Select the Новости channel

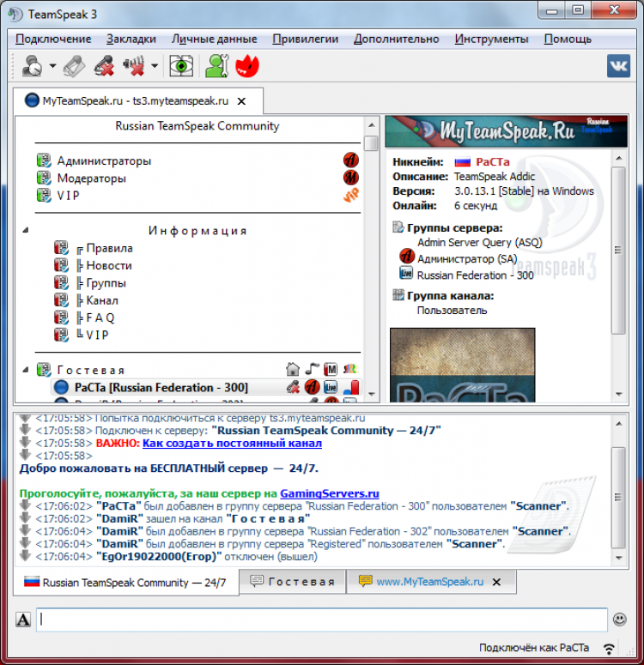tap(109, 265)
